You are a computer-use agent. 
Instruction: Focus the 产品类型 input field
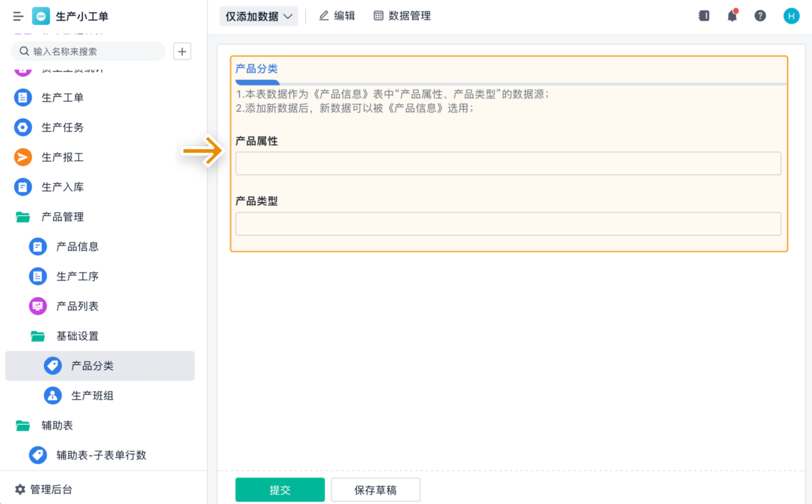click(508, 224)
